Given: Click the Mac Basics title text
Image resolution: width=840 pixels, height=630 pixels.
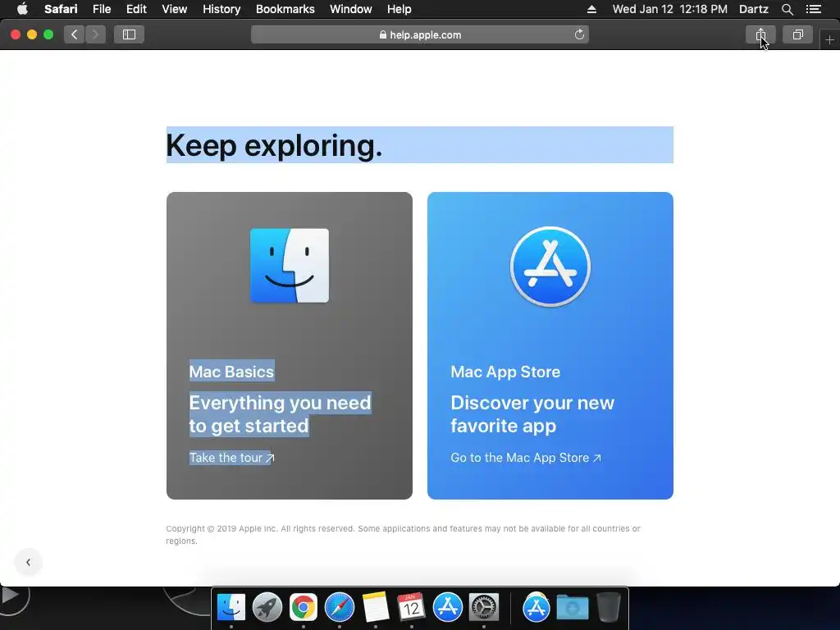Looking at the screenshot, I should click(x=231, y=372).
